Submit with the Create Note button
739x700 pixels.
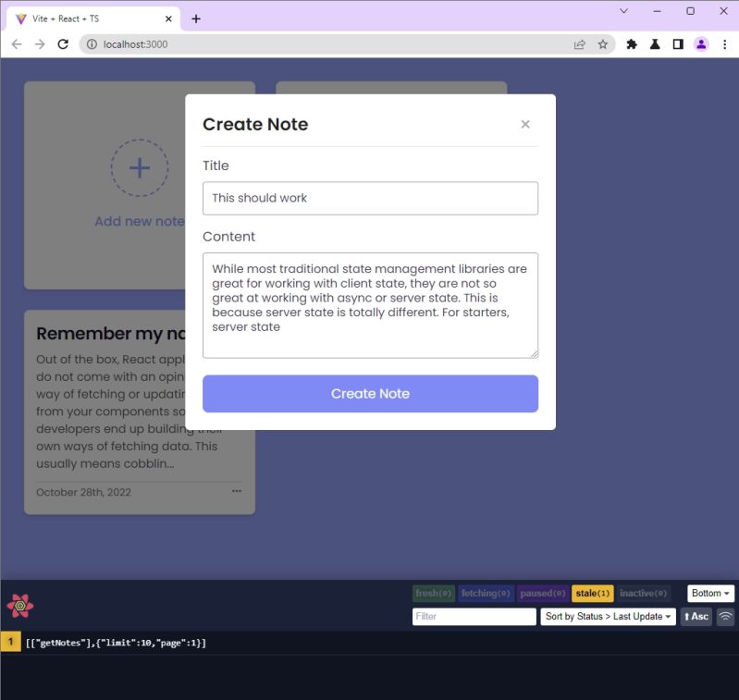coord(370,394)
